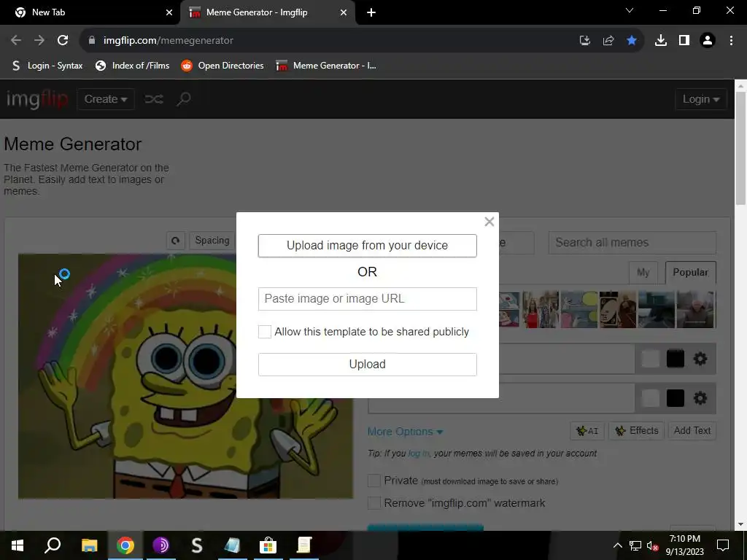Open second text box white font color swatch
747x560 pixels.
pos(650,398)
